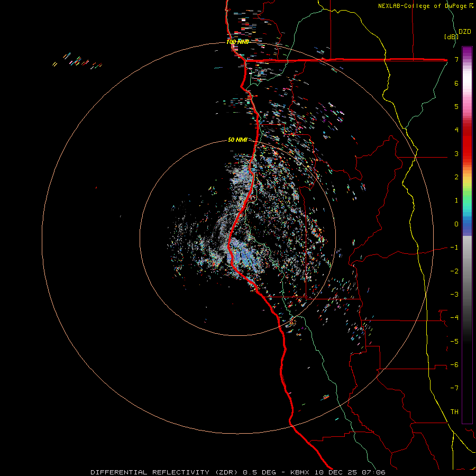Screen dimensions: 476x476
Task: Click the 100 NMI range ring label
Action: pyautogui.click(x=237, y=42)
